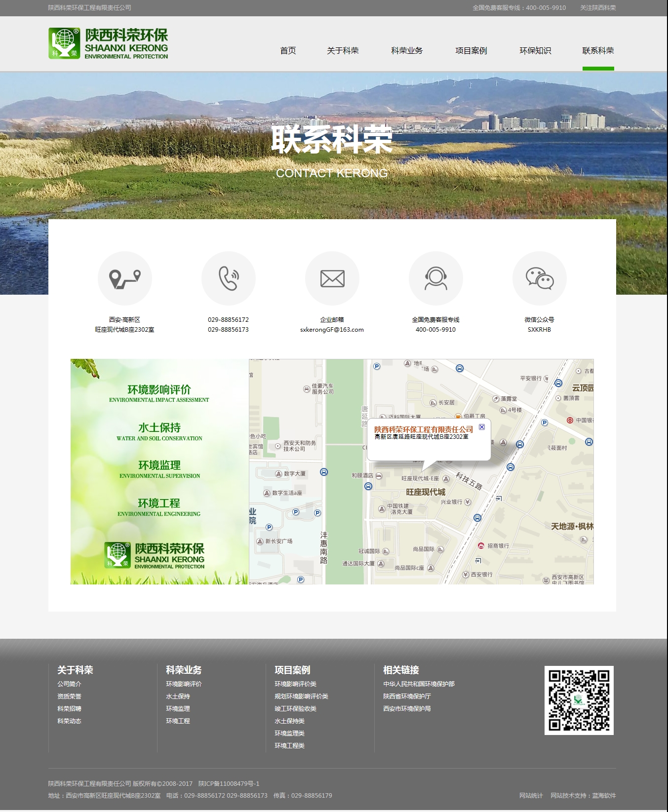The image size is (668, 812).
Task: Open footer link 科荣动态
Action: tap(69, 721)
